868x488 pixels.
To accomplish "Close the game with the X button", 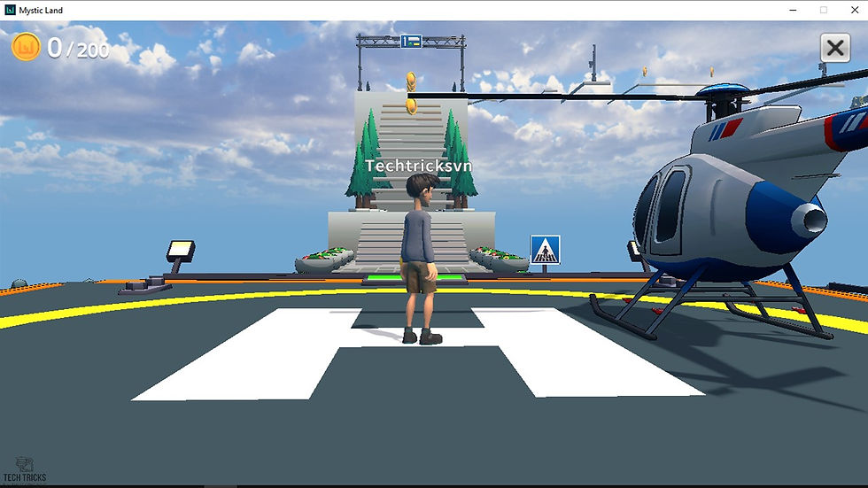I will [834, 48].
